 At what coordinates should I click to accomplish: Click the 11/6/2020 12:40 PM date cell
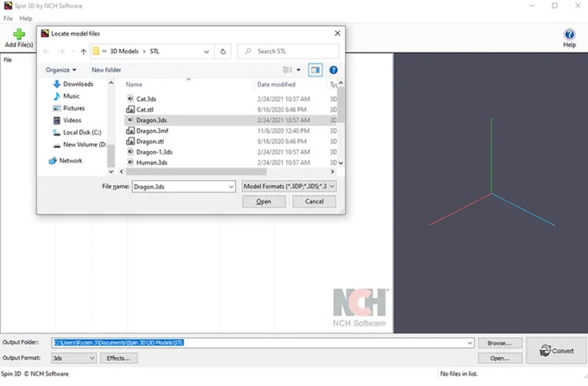(x=283, y=131)
